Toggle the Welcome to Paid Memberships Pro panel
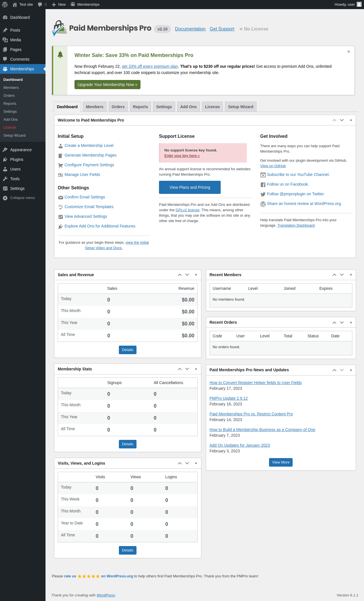Image resolution: width=364 pixels, height=601 pixels. [351, 120]
